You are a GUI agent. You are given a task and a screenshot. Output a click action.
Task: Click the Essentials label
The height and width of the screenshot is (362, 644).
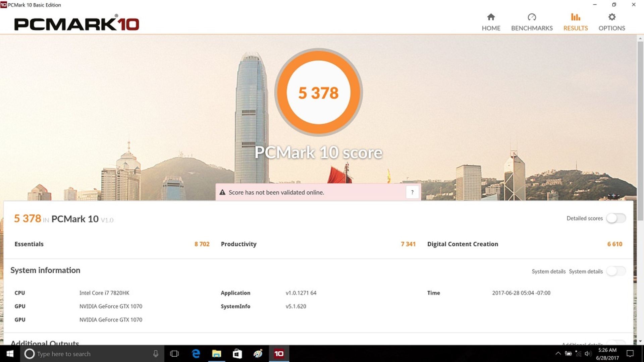[x=29, y=244]
